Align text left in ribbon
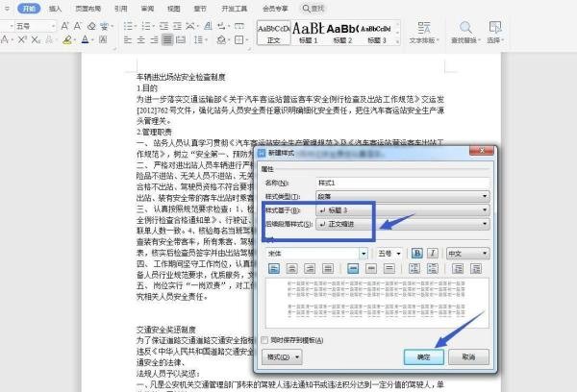 128,39
